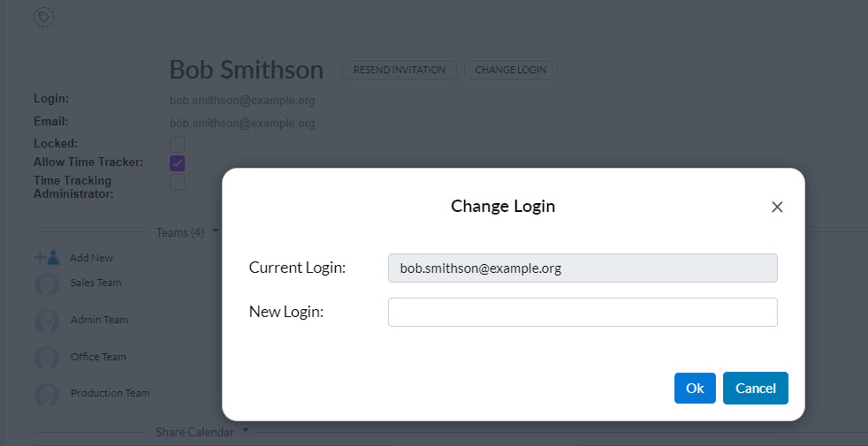Enable the Time Tracking Administrator checkbox

(177, 182)
